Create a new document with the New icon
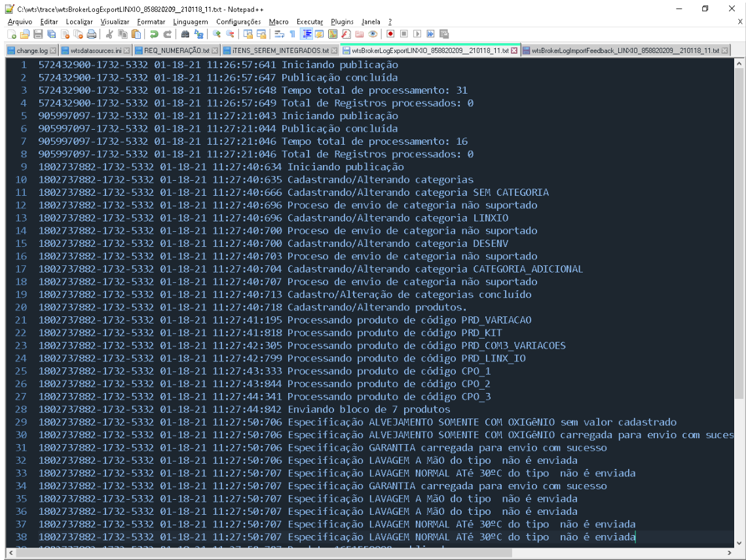The width and height of the screenshot is (746, 560). pos(12,34)
